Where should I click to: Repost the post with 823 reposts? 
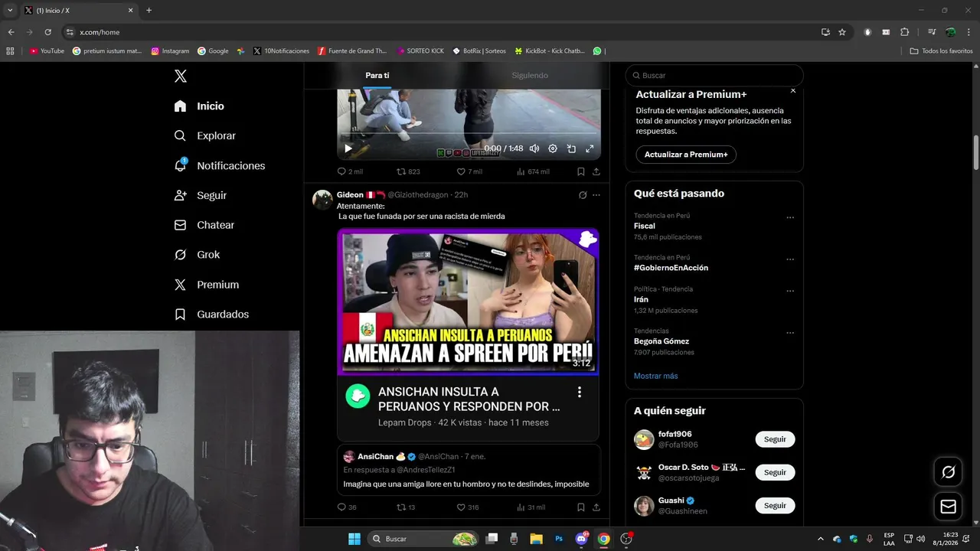pyautogui.click(x=408, y=171)
